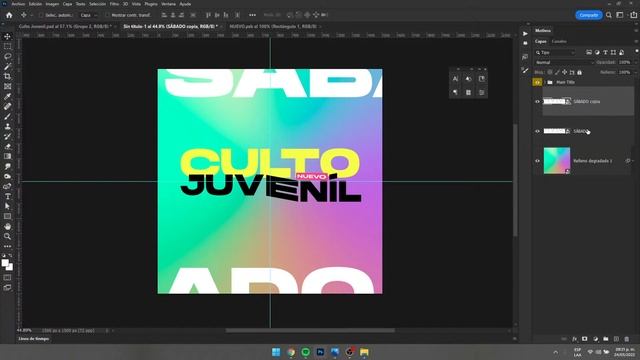Open the Ventana menu
This screenshot has height=360, width=640.
[168, 4]
